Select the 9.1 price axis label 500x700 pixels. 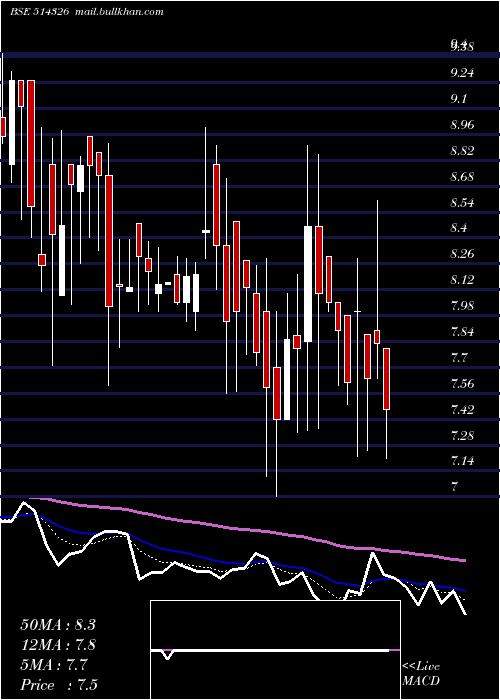(x=459, y=99)
